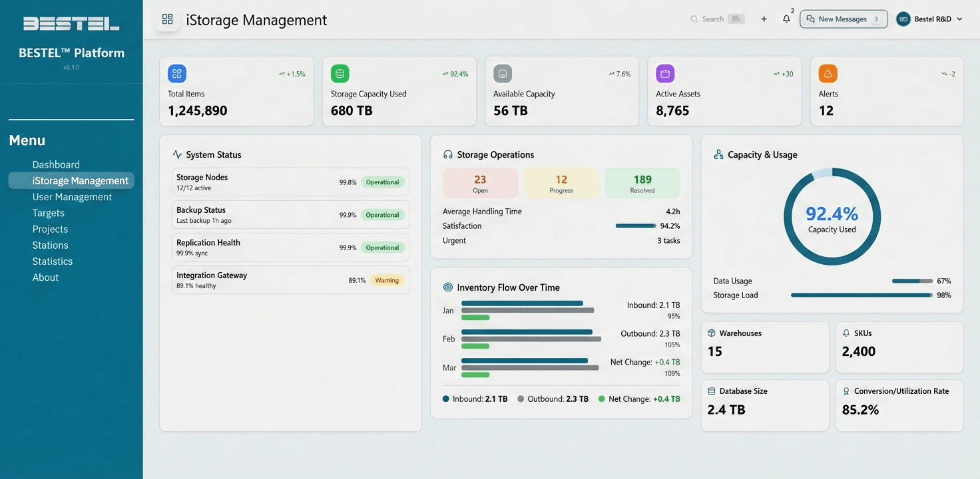Click the purple Active Assets icon
980x479 pixels.
664,73
